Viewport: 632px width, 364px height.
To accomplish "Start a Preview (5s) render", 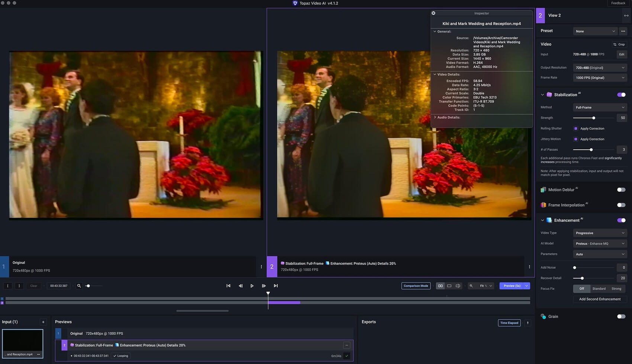I will coord(512,286).
